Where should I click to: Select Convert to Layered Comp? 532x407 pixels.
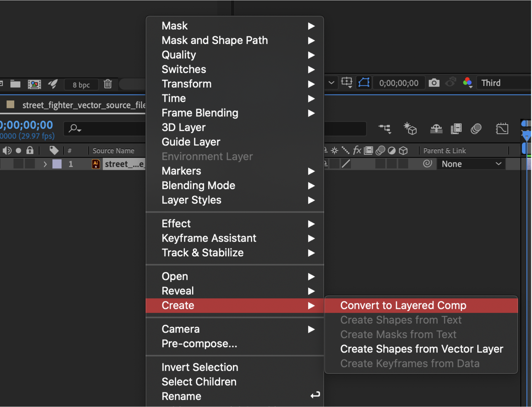point(421,306)
